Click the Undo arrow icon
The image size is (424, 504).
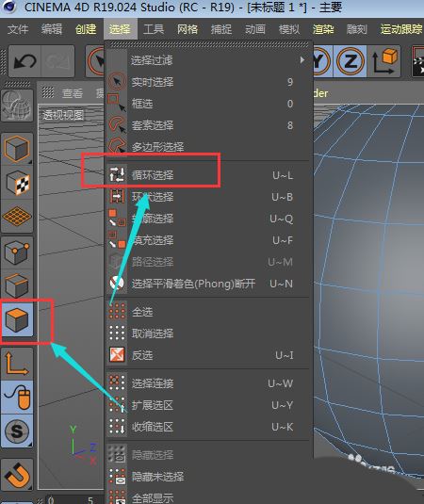(x=24, y=61)
